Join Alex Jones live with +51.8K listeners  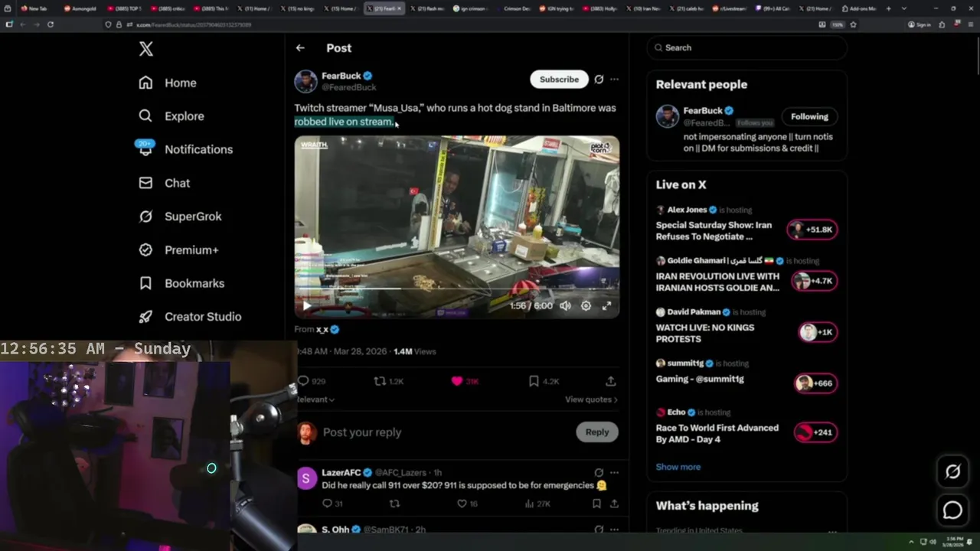point(813,230)
